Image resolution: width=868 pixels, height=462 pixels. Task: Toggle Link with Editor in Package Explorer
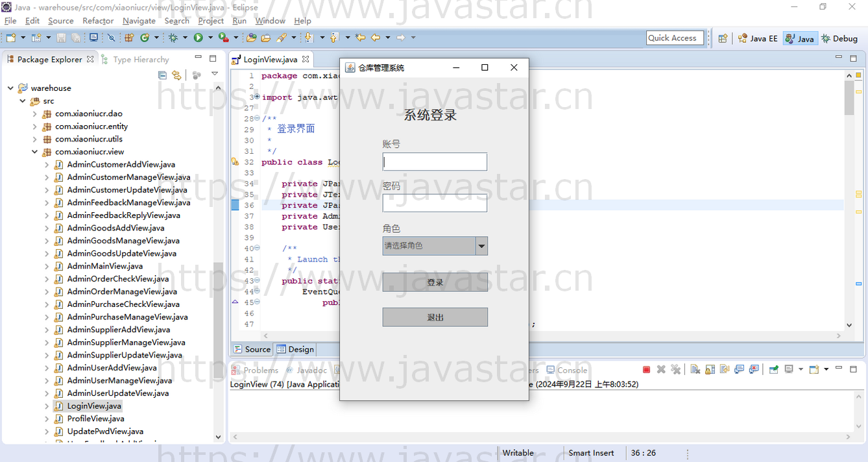pos(176,75)
